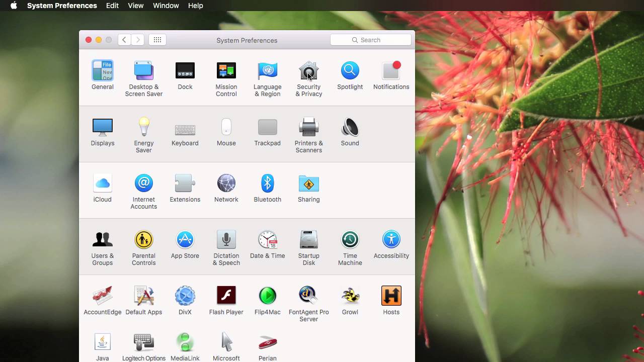644x362 pixels.
Task: Open the System Preferences application menu
Action: click(62, 6)
